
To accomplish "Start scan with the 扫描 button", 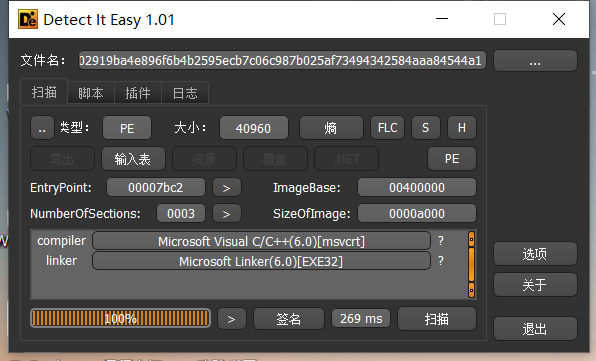I will (436, 319).
